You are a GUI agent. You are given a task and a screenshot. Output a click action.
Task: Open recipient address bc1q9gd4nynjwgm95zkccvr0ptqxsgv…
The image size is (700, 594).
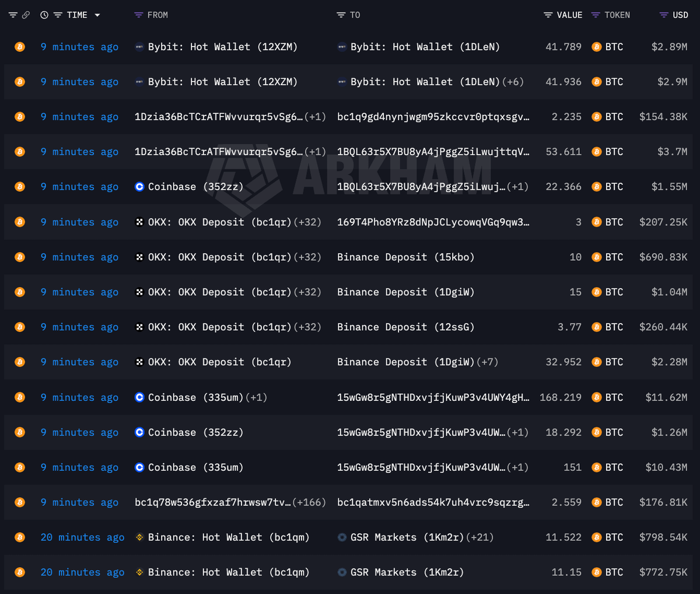point(433,117)
